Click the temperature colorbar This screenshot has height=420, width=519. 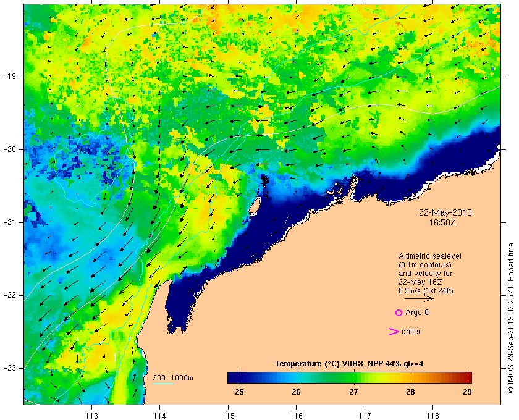pos(350,377)
